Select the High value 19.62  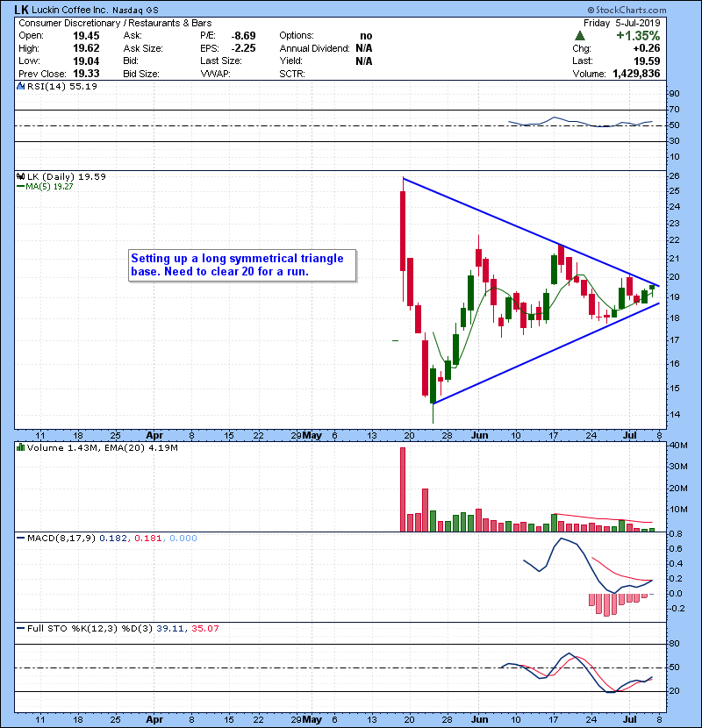click(x=86, y=48)
